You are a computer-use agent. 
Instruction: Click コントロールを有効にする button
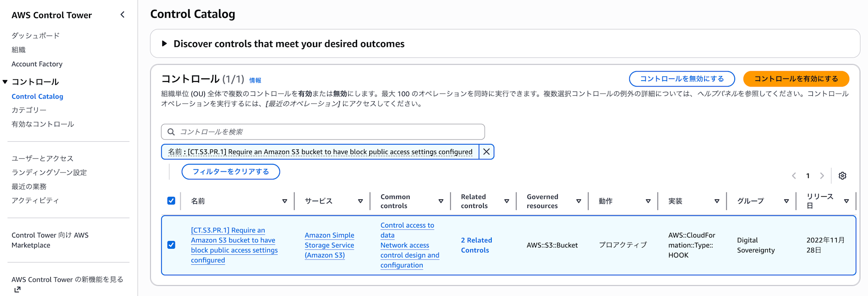[x=796, y=79]
